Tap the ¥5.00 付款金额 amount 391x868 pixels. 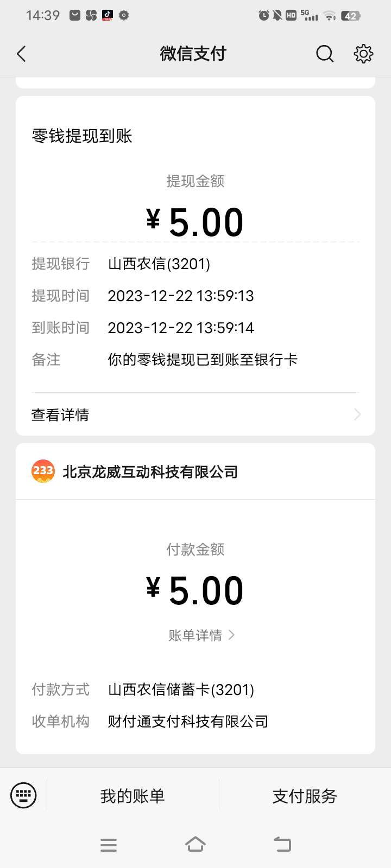[x=195, y=591]
